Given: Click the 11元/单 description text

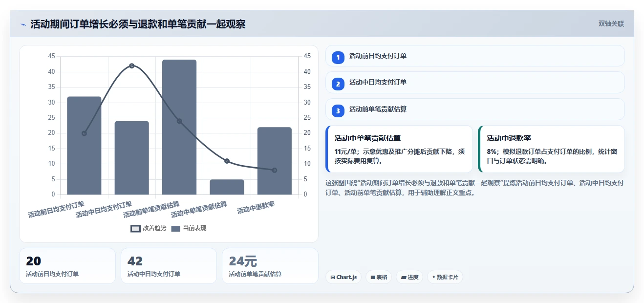Looking at the screenshot, I should pos(399,156).
